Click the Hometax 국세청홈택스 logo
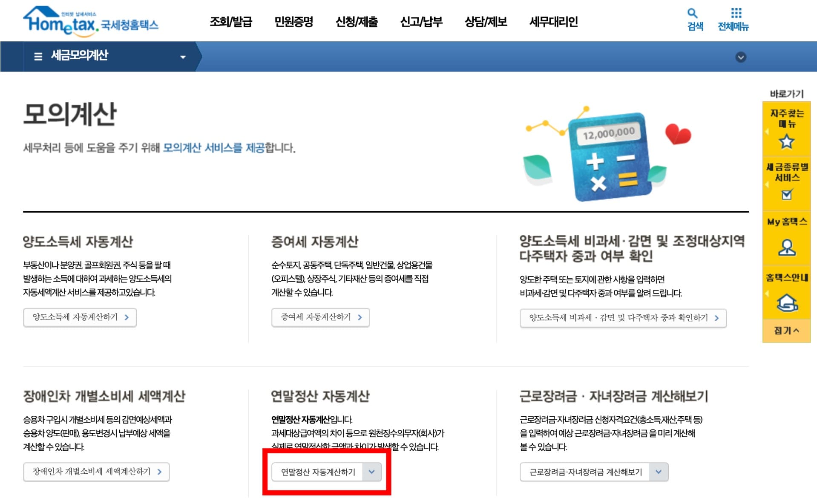Image resolution: width=817 pixels, height=504 pixels. coord(92,20)
